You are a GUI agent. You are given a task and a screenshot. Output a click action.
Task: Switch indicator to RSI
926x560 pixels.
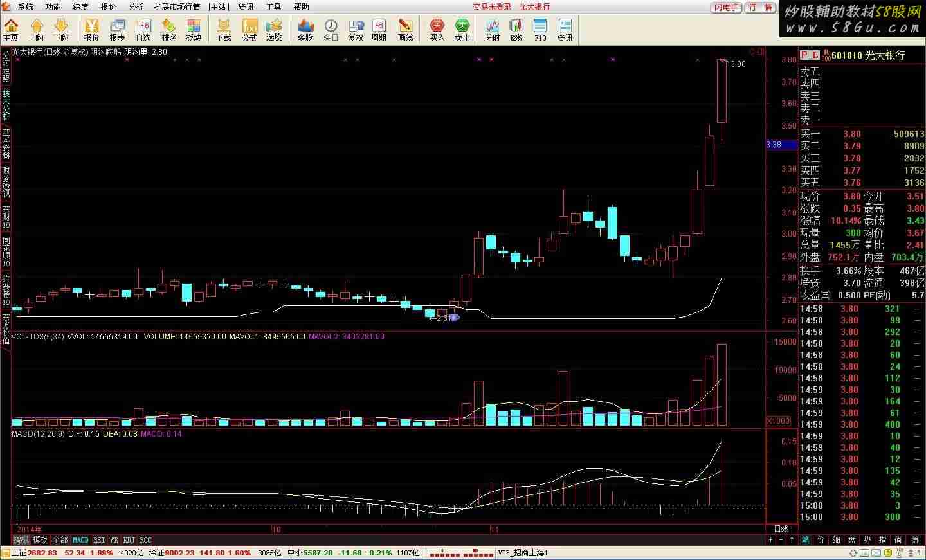(x=99, y=540)
